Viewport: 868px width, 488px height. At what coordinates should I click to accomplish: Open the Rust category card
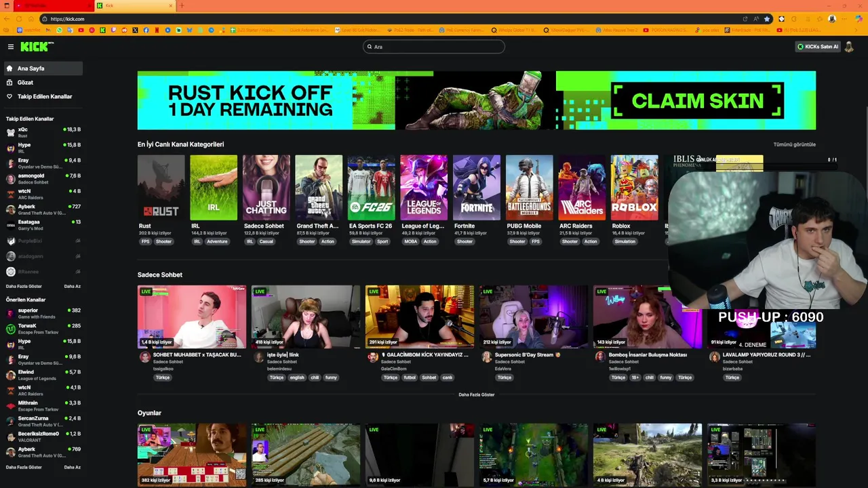point(161,188)
